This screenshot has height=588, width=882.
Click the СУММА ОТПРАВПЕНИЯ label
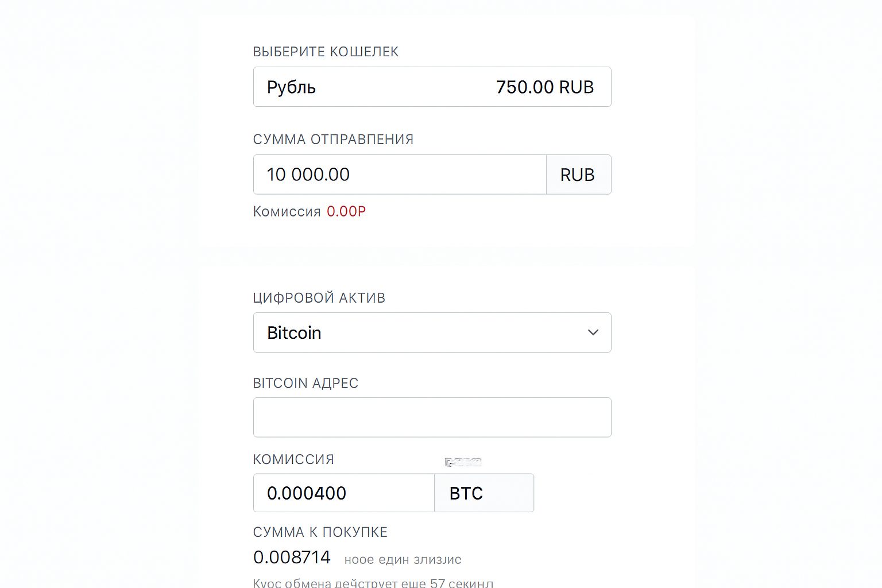pyautogui.click(x=332, y=139)
